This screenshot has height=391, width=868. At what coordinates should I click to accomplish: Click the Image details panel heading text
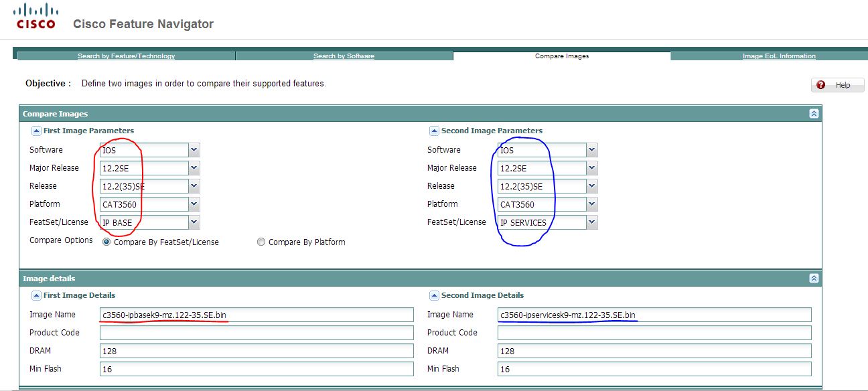pyautogui.click(x=49, y=279)
